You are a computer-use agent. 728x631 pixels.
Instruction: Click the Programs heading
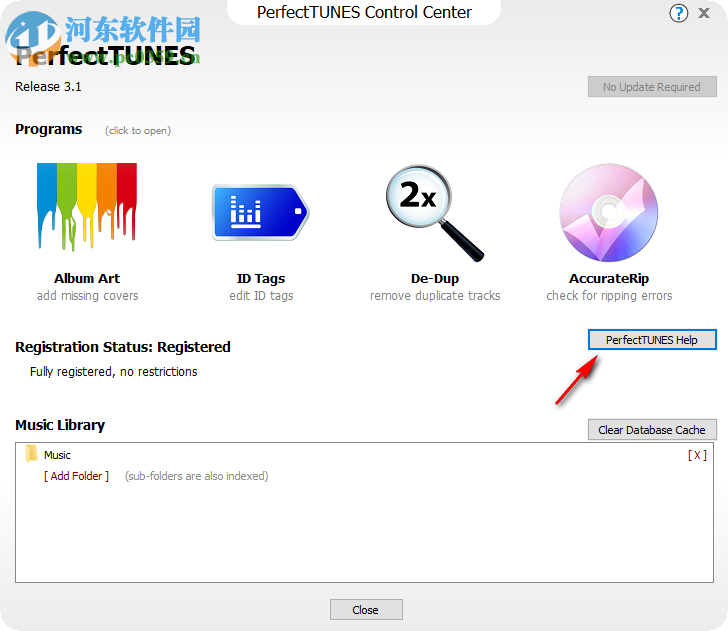48,129
